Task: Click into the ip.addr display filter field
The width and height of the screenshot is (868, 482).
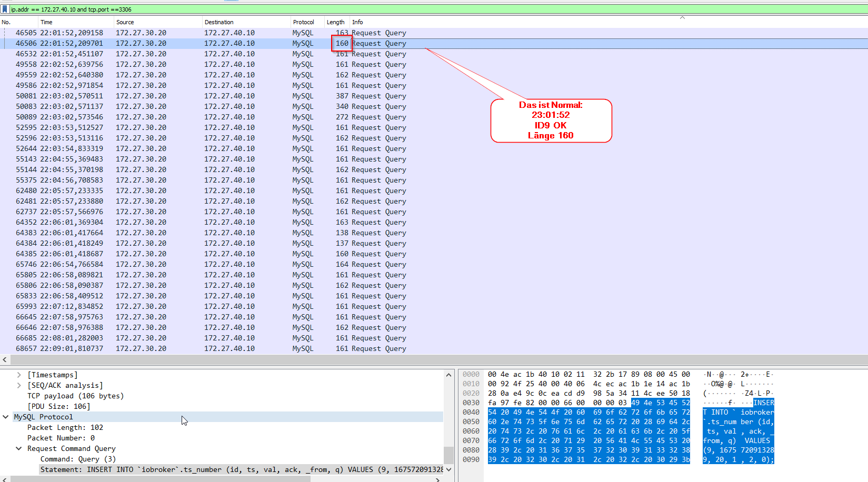Action: (438, 9)
